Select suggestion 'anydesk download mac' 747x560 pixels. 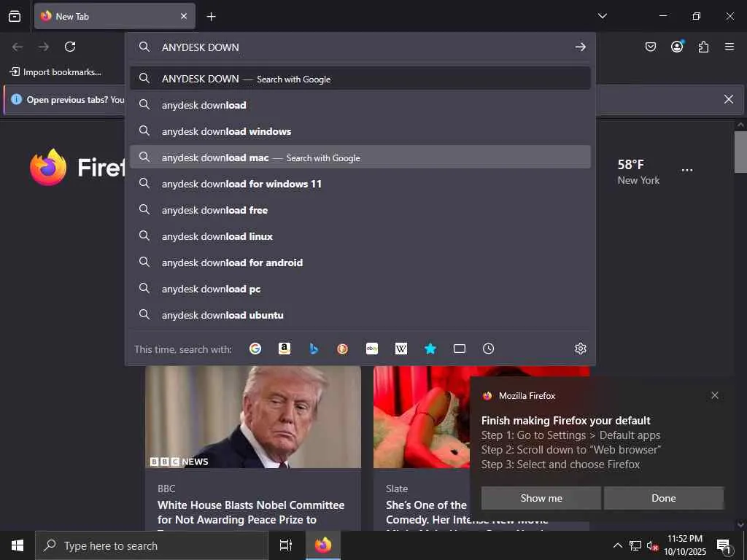pyautogui.click(x=360, y=157)
